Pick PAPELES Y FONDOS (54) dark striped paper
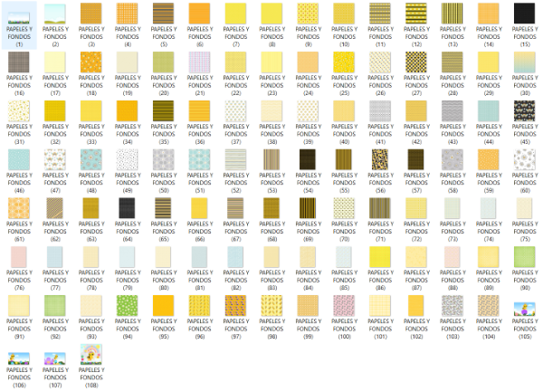543x392 pixels. click(308, 160)
